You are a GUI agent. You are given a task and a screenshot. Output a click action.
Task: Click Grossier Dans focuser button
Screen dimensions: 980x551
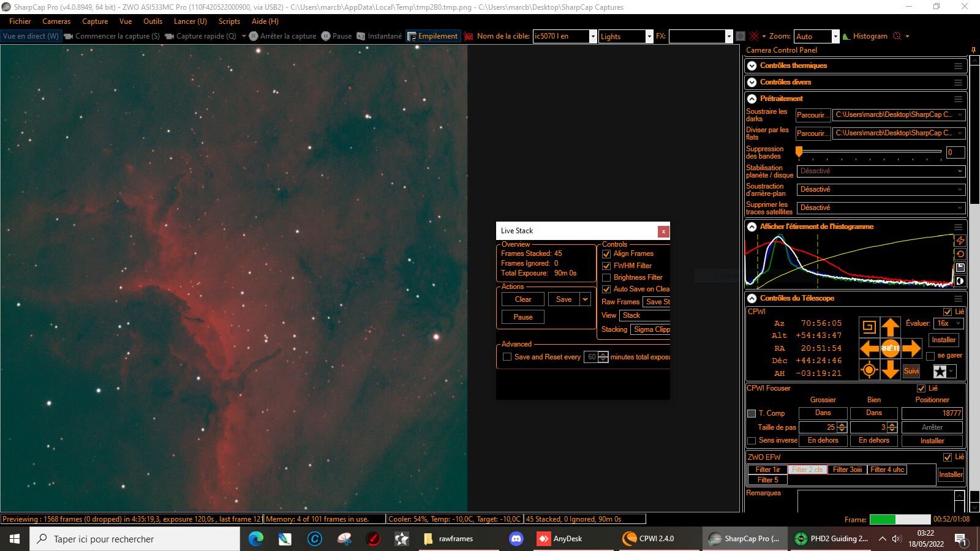[x=823, y=413]
